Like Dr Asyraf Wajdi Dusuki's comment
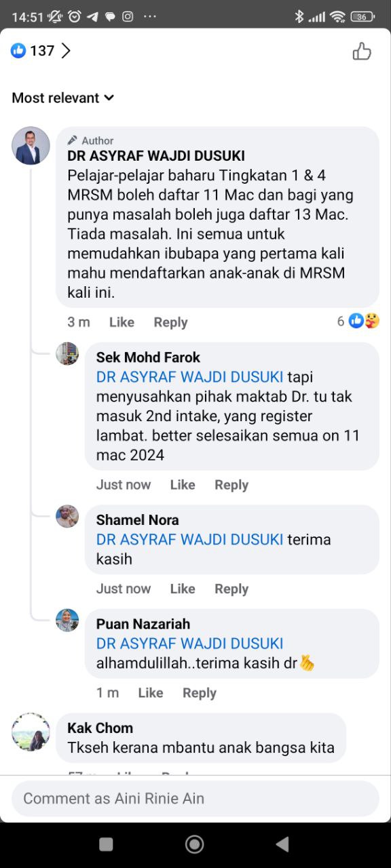Viewport: 391px width, 868px height. click(x=122, y=322)
